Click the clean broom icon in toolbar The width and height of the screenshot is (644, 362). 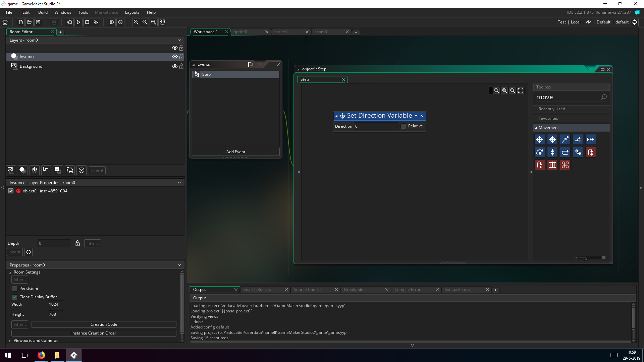(96, 22)
